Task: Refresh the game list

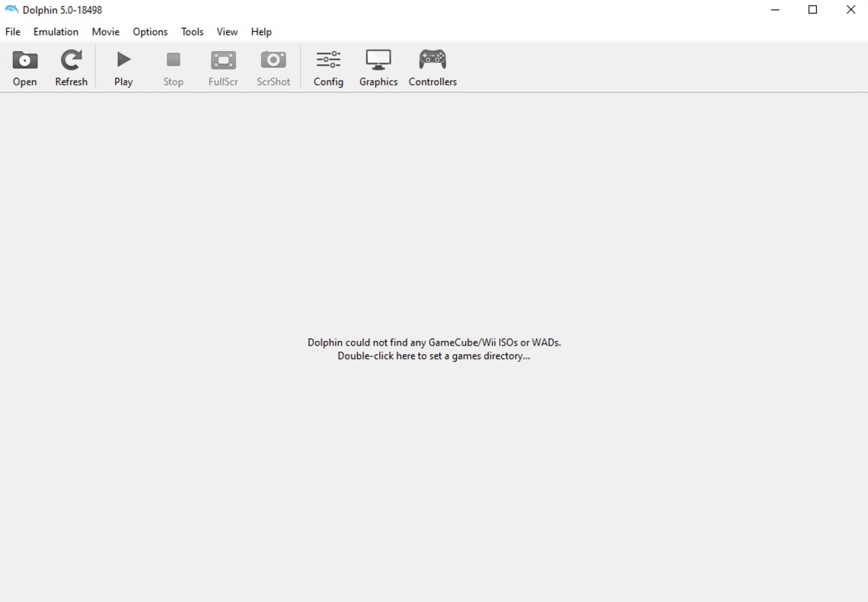Action: [x=71, y=61]
